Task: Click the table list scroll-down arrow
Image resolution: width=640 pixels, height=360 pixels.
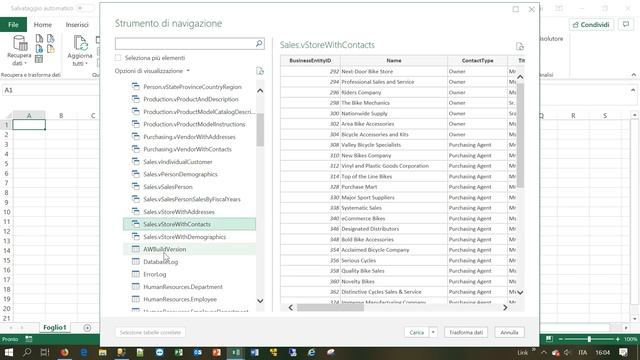Action: pyautogui.click(x=260, y=301)
